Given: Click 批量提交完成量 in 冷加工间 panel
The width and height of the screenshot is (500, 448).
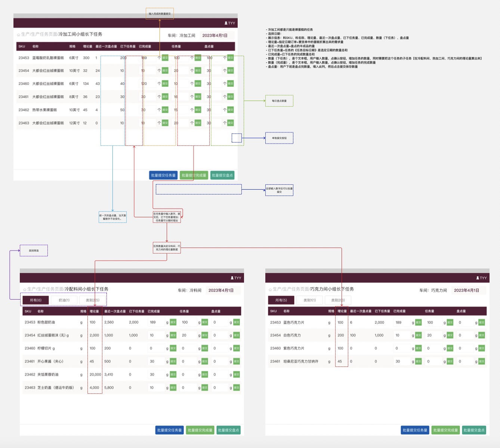Looking at the screenshot, I should click(x=194, y=175).
